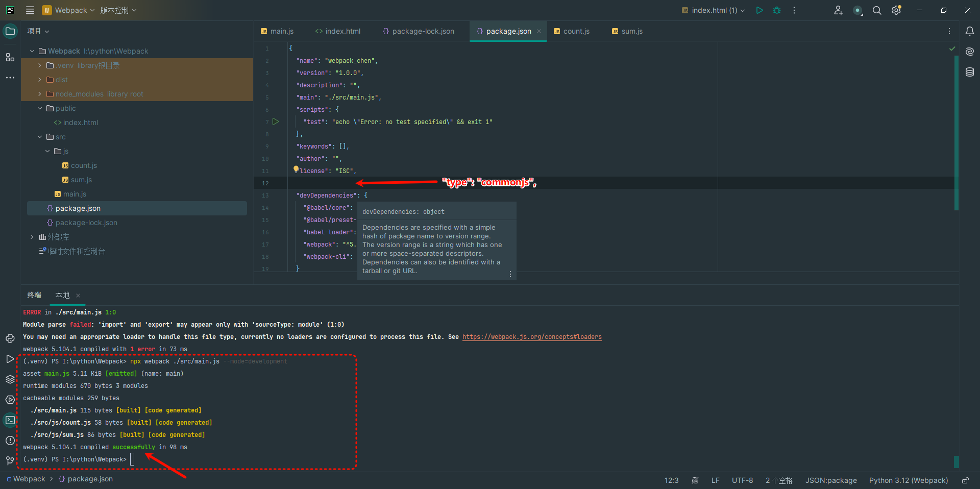Open the webpack.js.org loaders link in terminal

click(532, 337)
